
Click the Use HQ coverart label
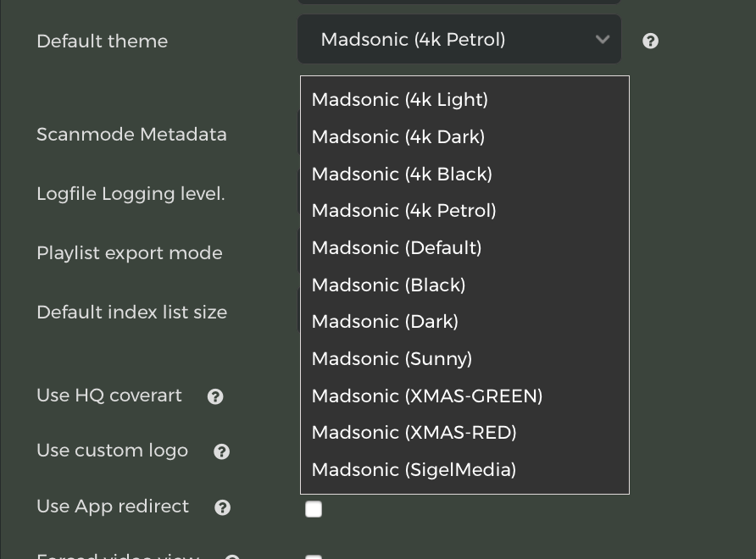point(109,396)
